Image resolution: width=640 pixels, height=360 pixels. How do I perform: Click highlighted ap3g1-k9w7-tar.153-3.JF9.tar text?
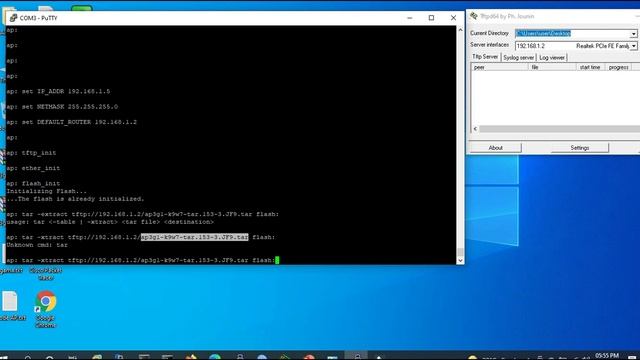point(194,237)
